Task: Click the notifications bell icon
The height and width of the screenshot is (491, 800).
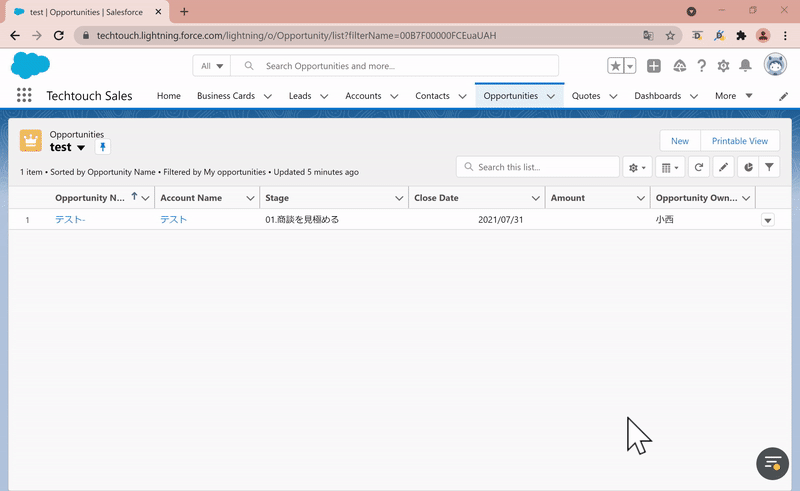Action: tap(745, 66)
